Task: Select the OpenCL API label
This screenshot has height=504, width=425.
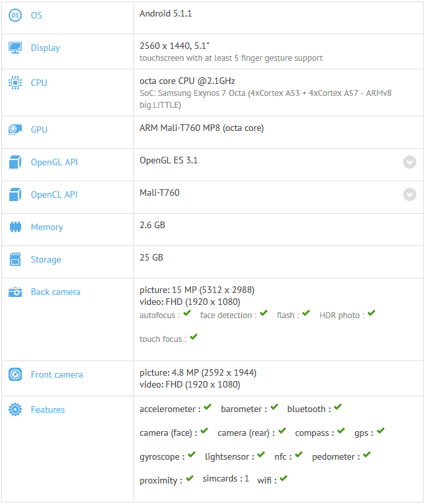Action: click(54, 194)
